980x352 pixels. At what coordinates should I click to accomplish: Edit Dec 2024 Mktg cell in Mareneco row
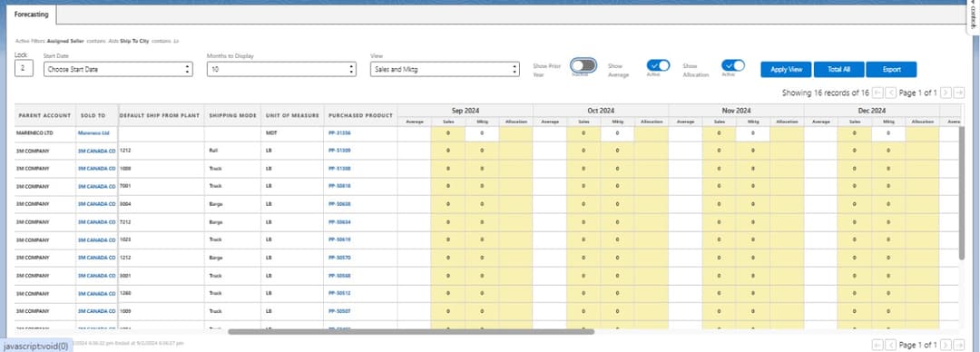pos(888,133)
